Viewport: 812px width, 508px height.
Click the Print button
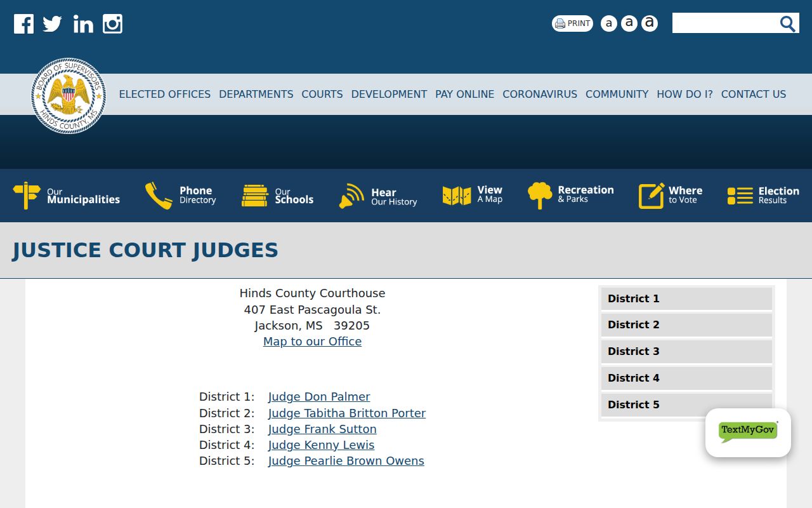pyautogui.click(x=572, y=23)
